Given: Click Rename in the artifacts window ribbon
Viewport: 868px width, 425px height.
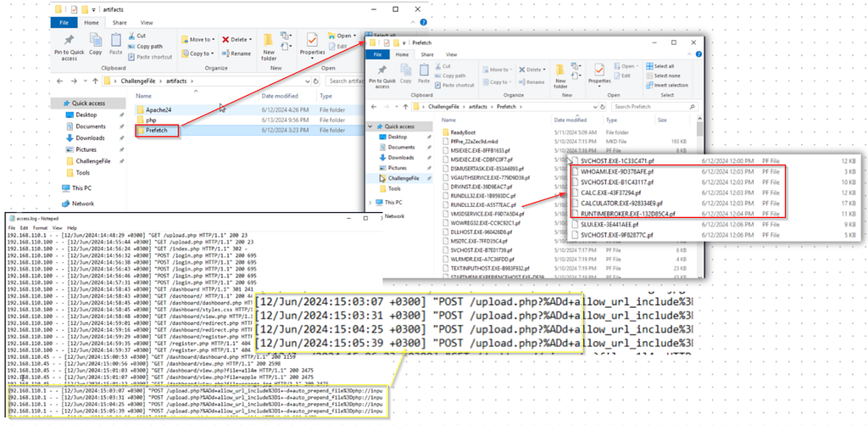Looking at the screenshot, I should point(236,53).
